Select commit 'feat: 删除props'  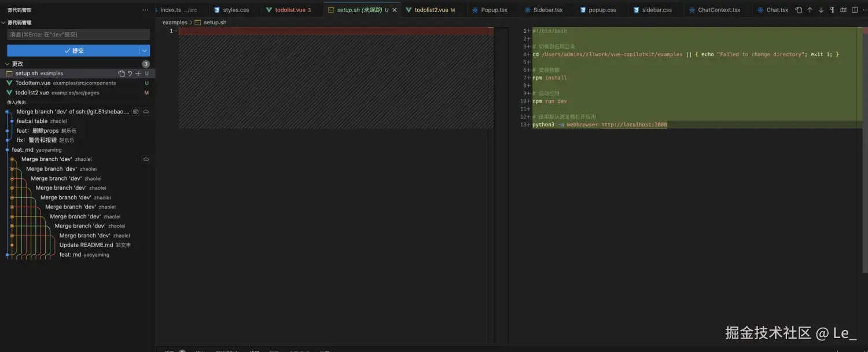click(x=46, y=131)
